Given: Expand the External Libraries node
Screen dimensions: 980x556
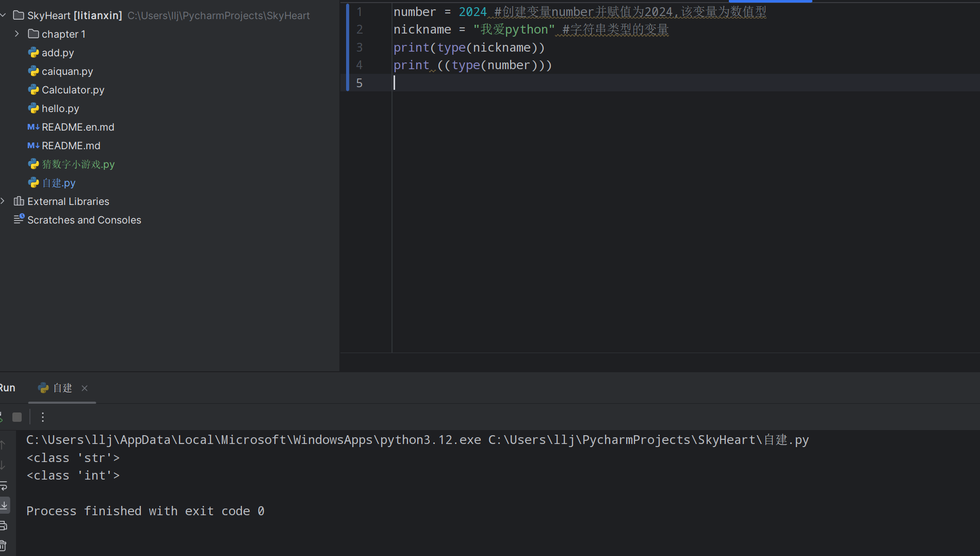Looking at the screenshot, I should (3, 201).
